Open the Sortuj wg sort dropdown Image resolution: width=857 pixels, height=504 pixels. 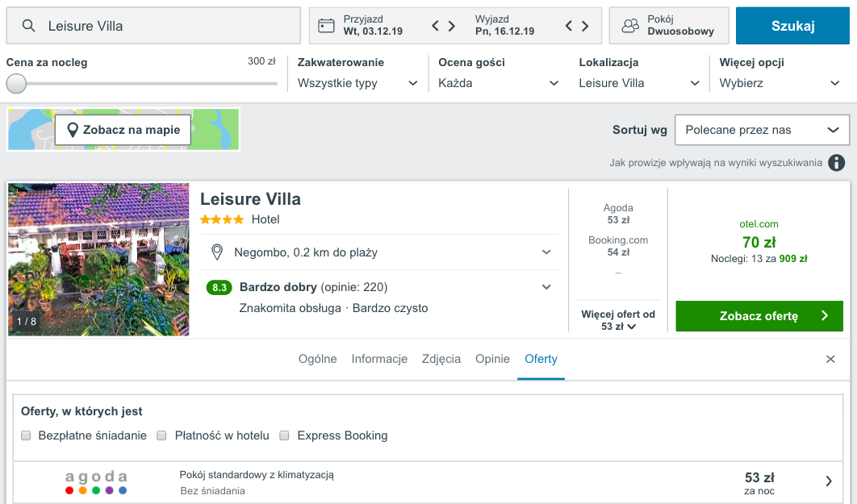point(762,130)
